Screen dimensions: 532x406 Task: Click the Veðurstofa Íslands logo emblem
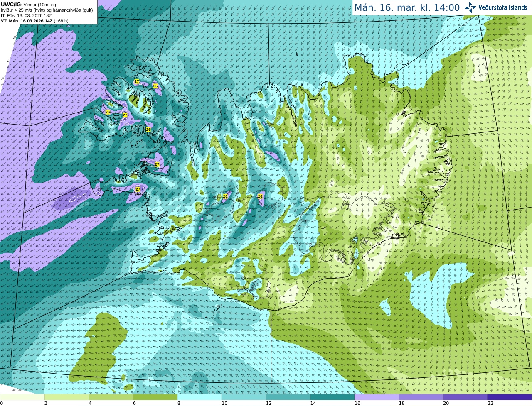pyautogui.click(x=470, y=7)
